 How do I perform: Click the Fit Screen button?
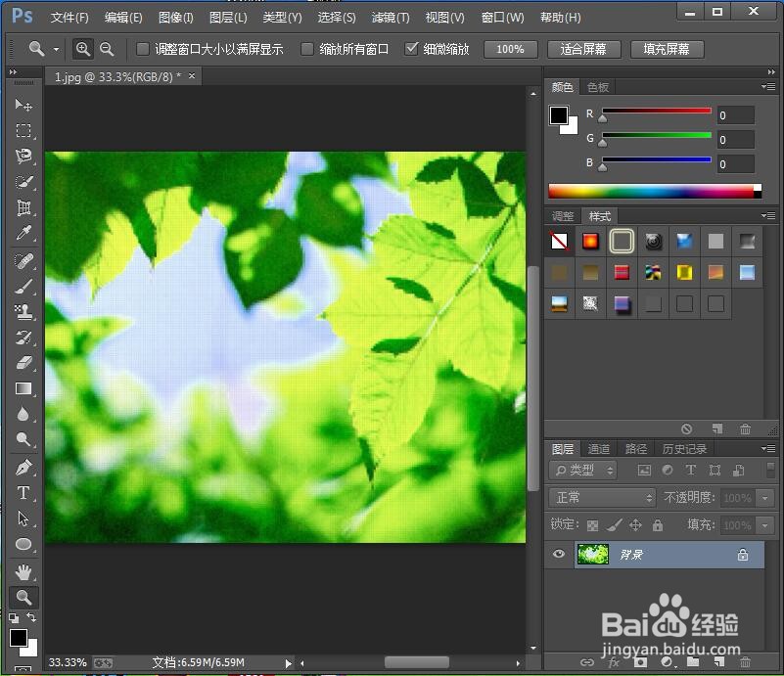pyautogui.click(x=583, y=49)
